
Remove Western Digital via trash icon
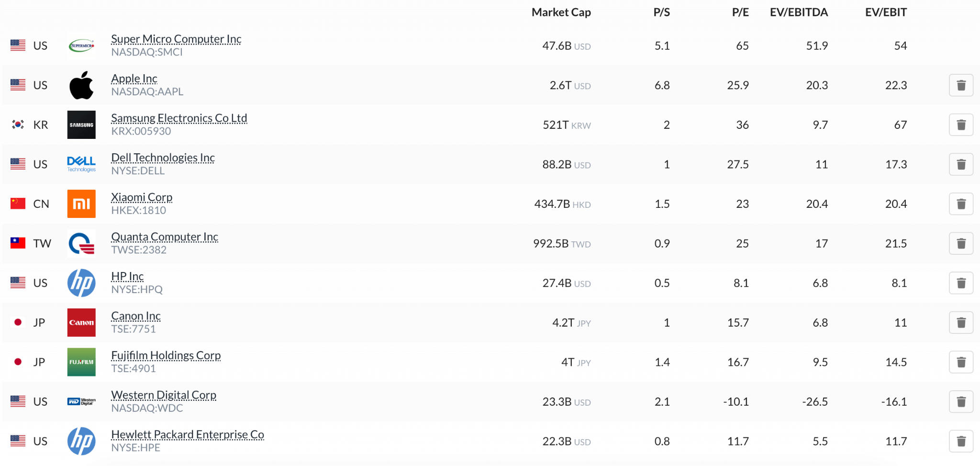(961, 402)
